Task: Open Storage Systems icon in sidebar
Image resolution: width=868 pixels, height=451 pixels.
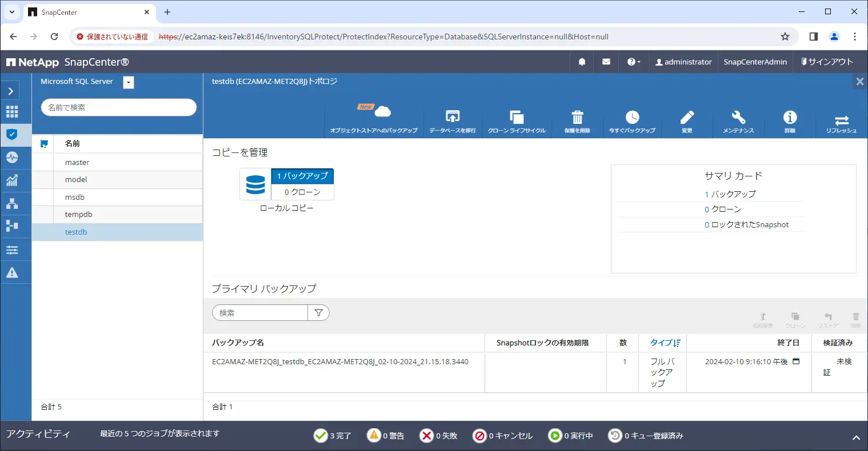Action: tap(12, 226)
